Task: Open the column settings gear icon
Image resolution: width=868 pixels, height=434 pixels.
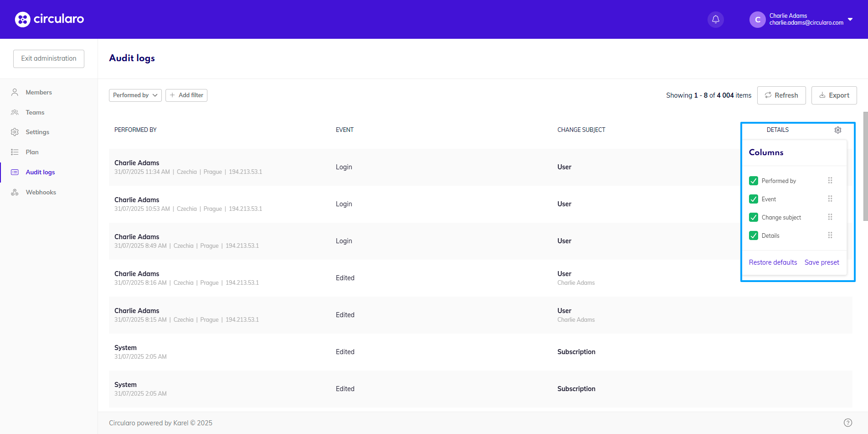Action: coord(837,130)
